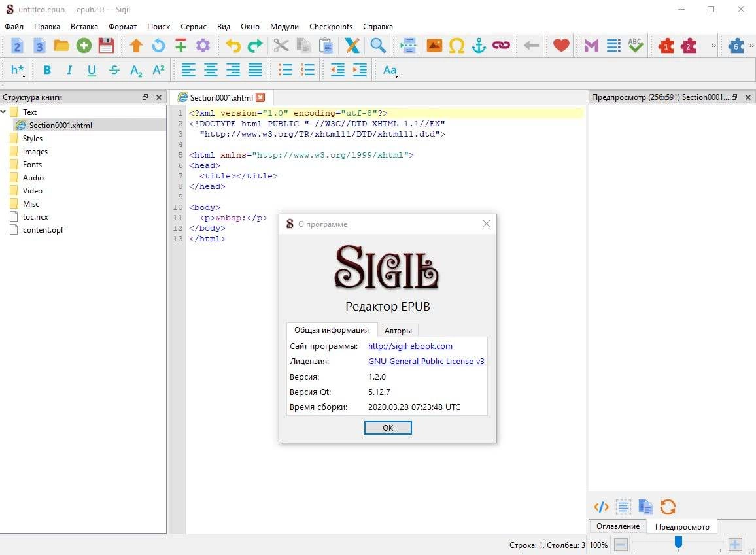Insert bulleted list

285,71
